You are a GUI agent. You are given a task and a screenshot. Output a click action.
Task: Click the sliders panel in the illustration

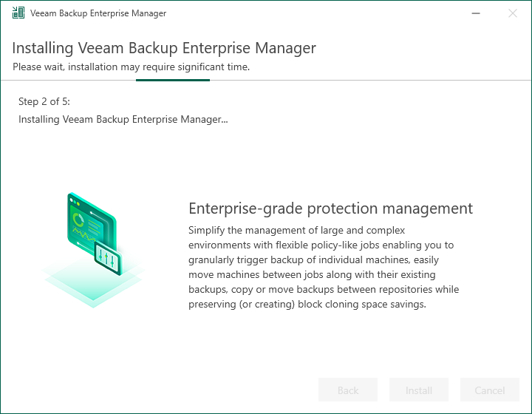point(108,259)
